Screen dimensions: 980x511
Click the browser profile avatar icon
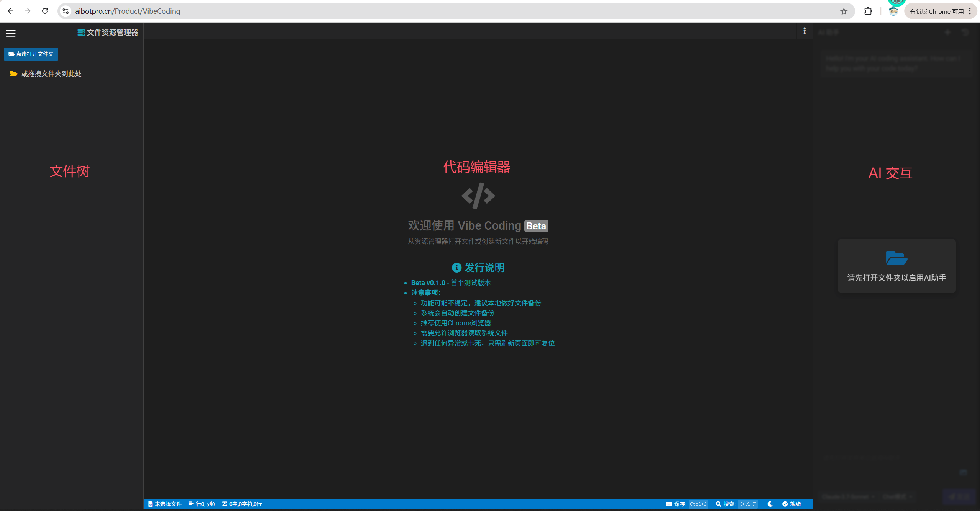click(893, 11)
